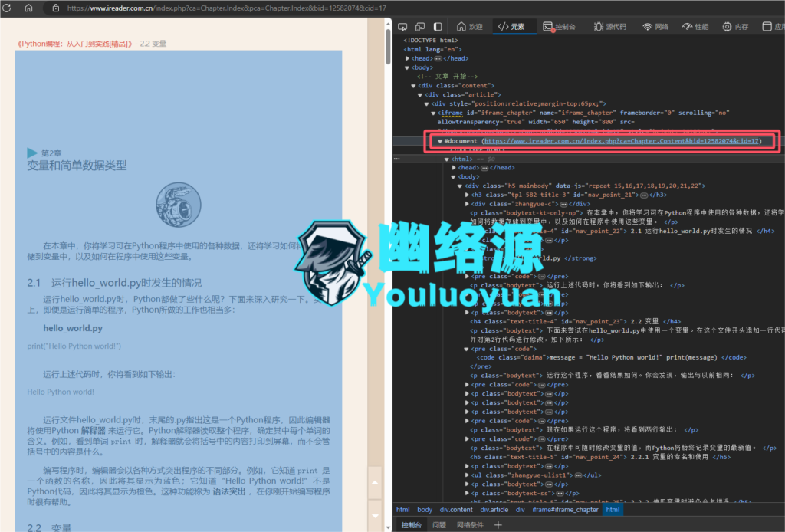Collapse the position:relative div node

coord(426,103)
